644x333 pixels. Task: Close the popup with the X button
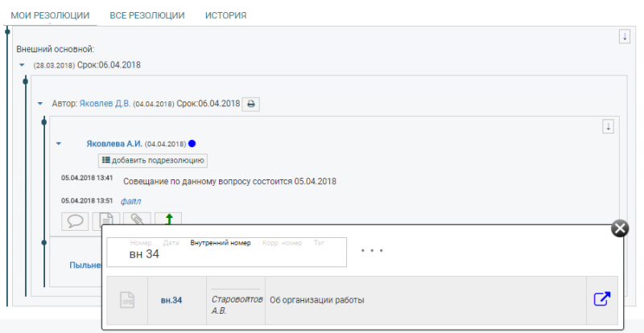[620, 228]
